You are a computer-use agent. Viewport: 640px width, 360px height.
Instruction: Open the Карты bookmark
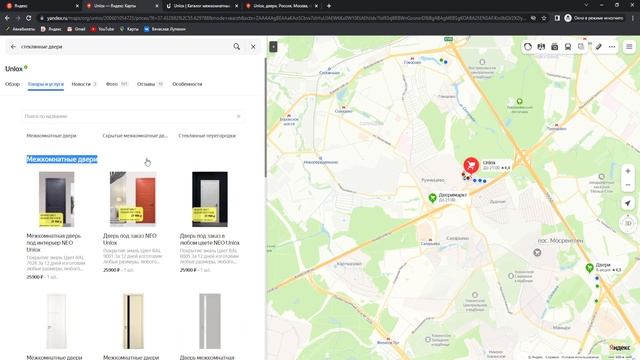(x=129, y=29)
